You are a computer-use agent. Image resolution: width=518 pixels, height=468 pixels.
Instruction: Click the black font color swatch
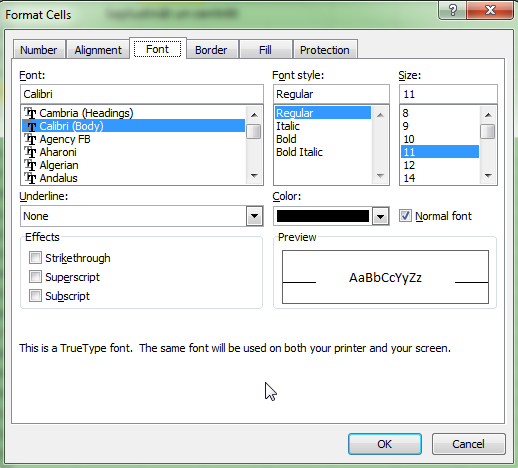point(323,216)
